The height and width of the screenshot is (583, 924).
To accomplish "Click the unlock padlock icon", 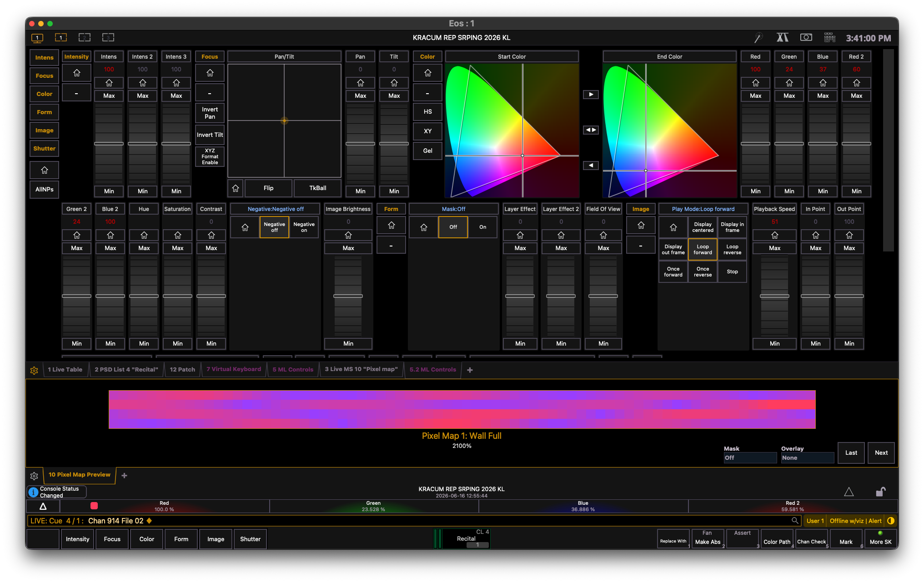I will click(x=880, y=492).
